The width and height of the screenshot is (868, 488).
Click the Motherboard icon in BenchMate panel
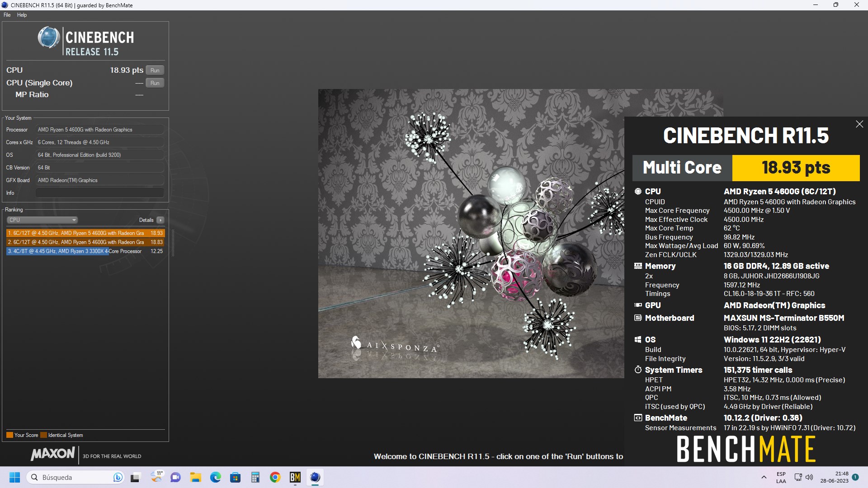638,318
